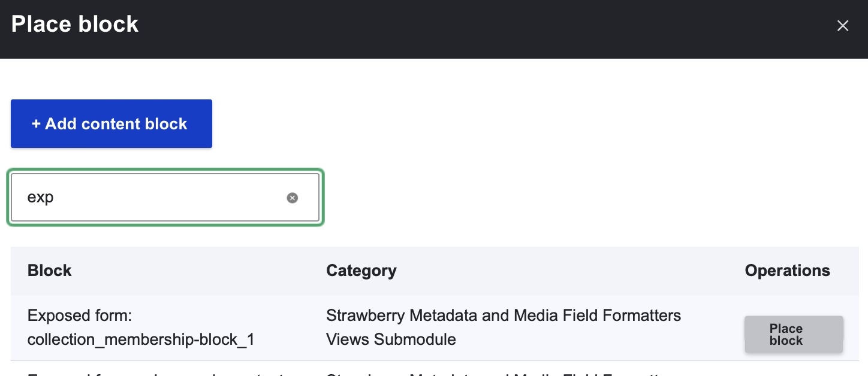Click the 'Place block' dialog title
Screen dimensions: 868x376
click(x=75, y=25)
